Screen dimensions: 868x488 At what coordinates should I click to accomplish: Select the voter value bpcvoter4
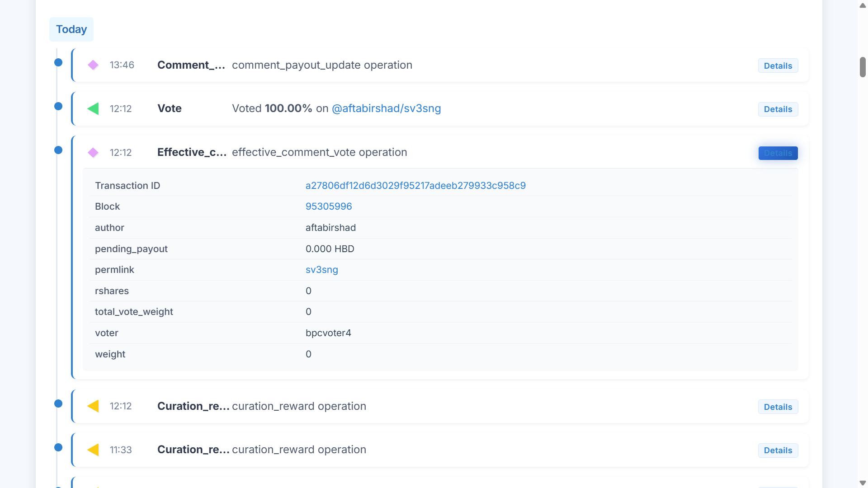click(x=328, y=333)
